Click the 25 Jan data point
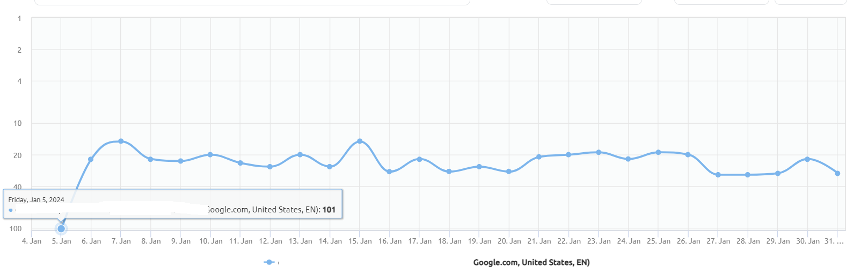The height and width of the screenshot is (278, 868). [x=658, y=153]
